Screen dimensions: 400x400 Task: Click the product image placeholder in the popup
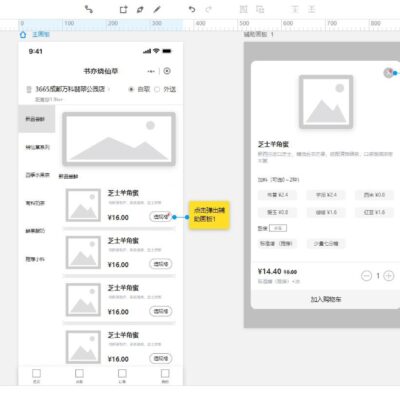tap(326, 102)
